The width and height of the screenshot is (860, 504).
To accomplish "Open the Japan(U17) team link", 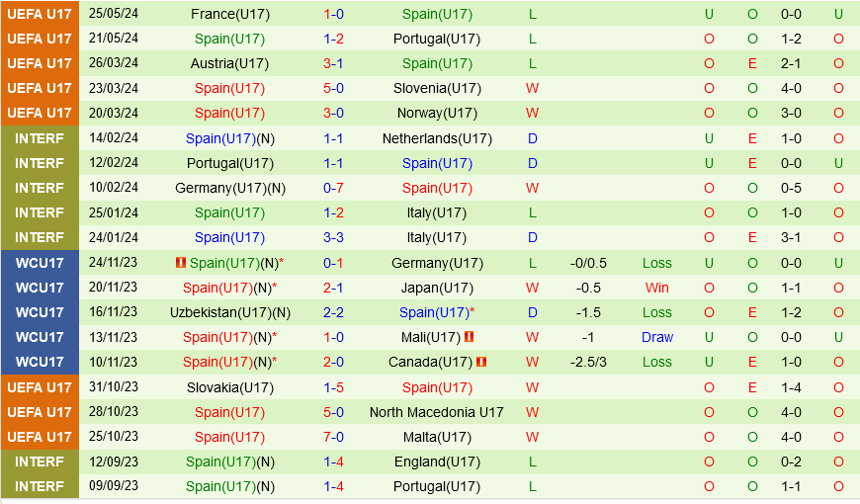I will pos(437,288).
